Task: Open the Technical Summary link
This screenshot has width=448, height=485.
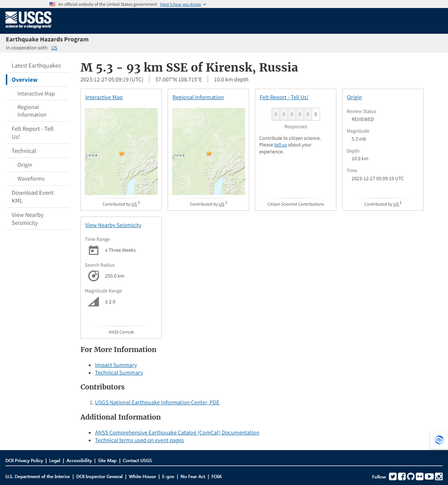Action: [119, 373]
